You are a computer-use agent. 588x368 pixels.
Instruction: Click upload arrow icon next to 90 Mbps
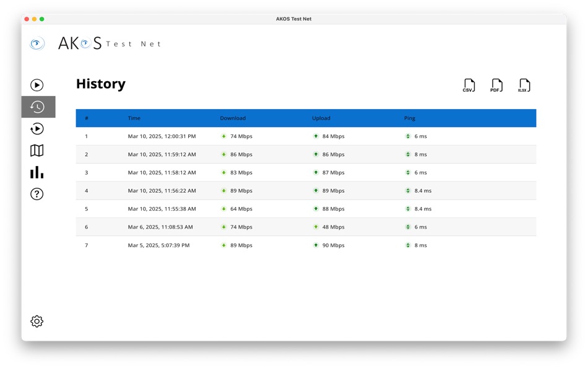316,245
